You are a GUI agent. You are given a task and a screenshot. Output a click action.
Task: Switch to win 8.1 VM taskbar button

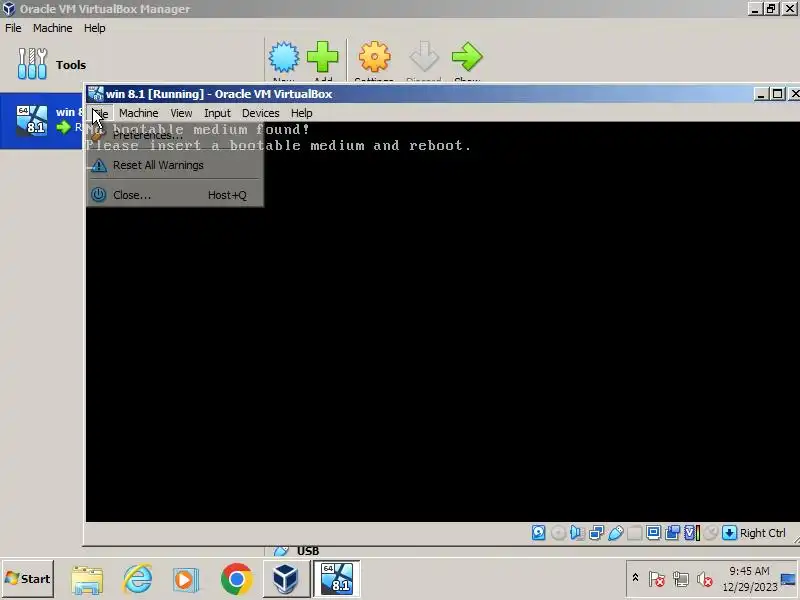coord(336,579)
